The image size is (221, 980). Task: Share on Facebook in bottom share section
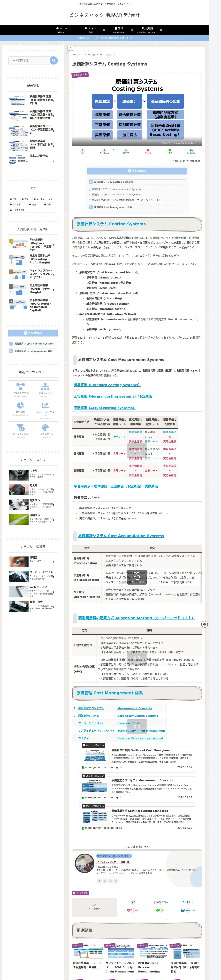pyautogui.click(x=161, y=902)
